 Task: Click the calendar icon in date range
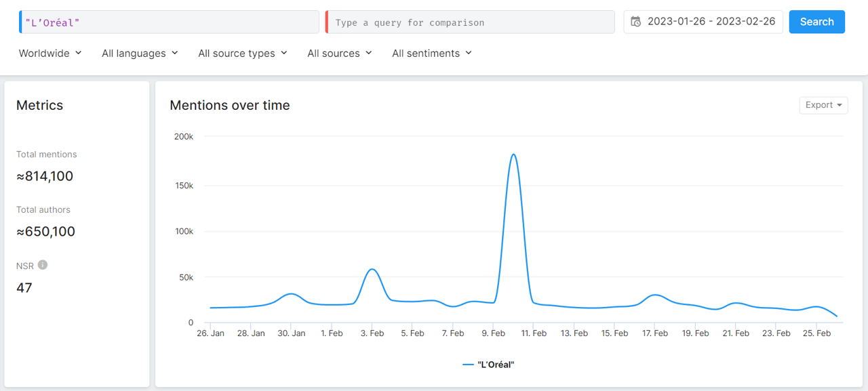coord(635,22)
